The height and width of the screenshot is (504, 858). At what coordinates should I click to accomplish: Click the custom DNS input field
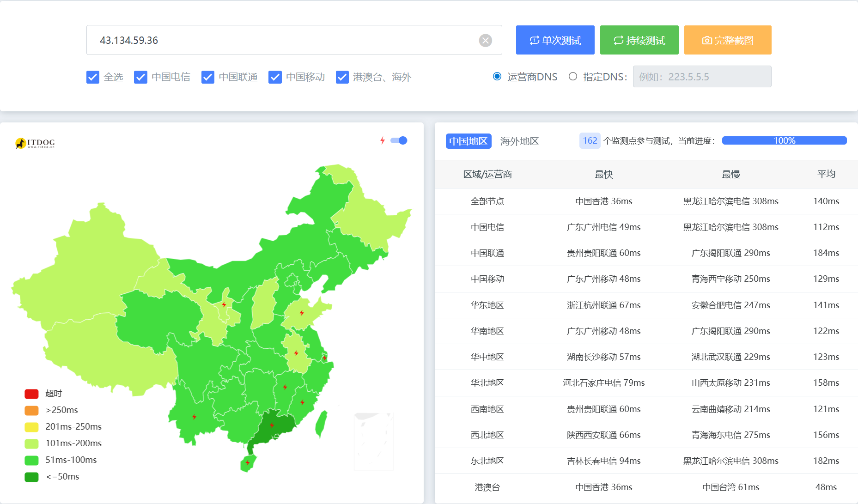(702, 77)
